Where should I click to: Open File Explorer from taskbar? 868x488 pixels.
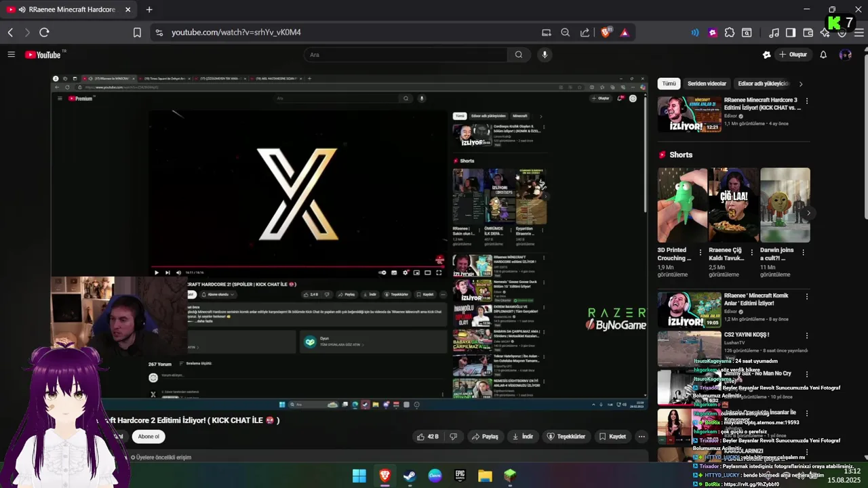(x=485, y=476)
